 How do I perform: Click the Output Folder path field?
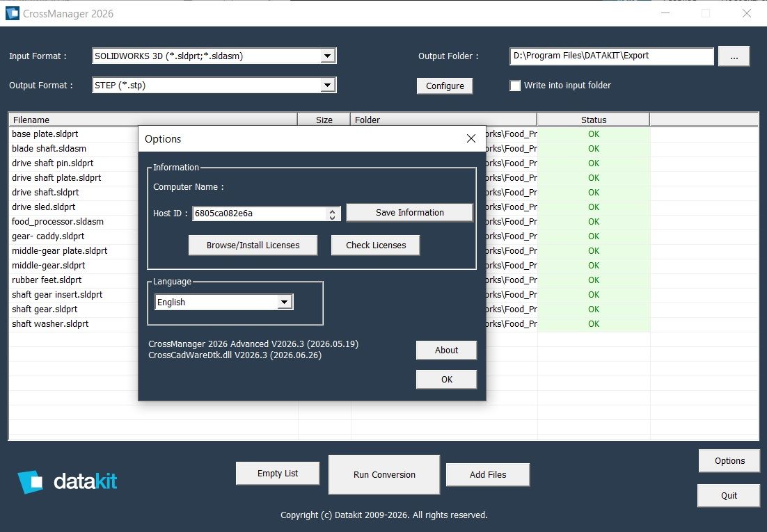[612, 56]
